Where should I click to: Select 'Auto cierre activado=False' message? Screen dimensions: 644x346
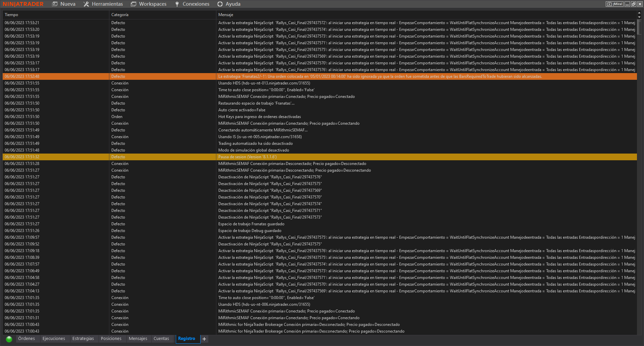242,110
